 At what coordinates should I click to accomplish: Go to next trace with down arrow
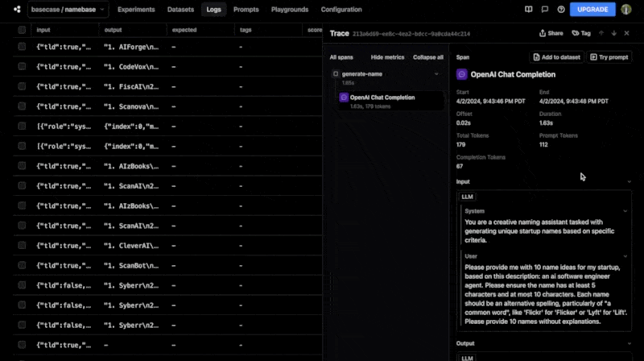tap(614, 33)
